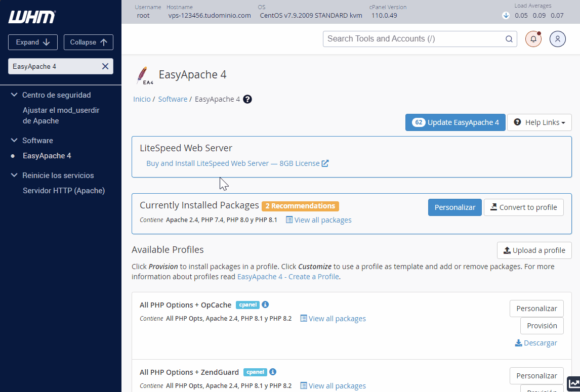The width and height of the screenshot is (580, 392).
Task: Click the Available Profiles heading
Action: coord(168,250)
